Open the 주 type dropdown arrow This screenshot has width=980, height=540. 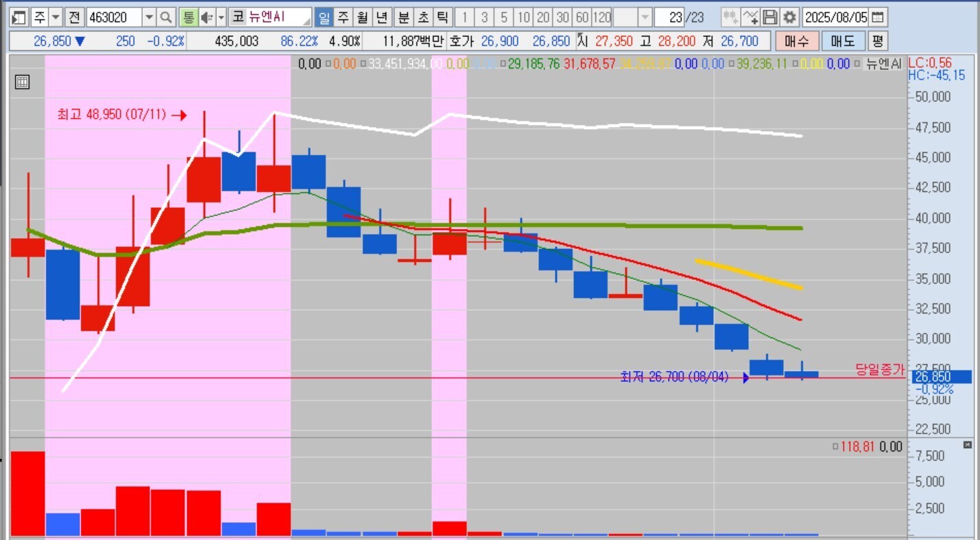[x=56, y=17]
